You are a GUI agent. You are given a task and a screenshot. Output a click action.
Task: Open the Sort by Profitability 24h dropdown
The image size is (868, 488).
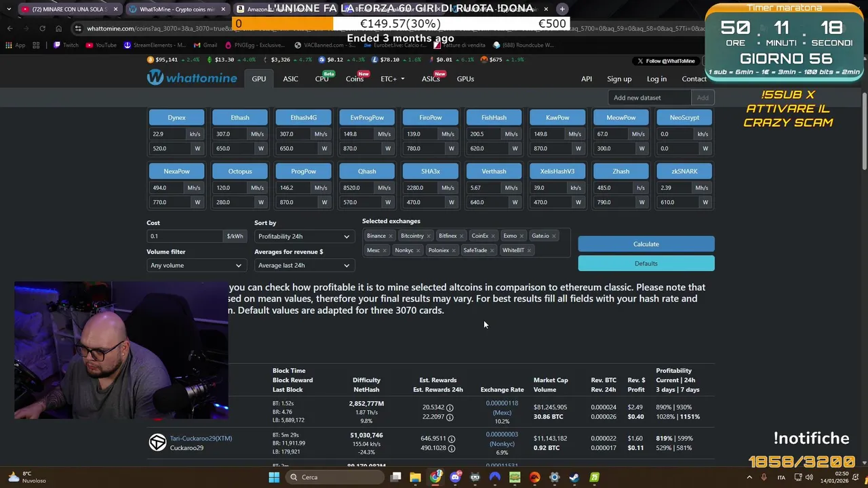(x=303, y=237)
